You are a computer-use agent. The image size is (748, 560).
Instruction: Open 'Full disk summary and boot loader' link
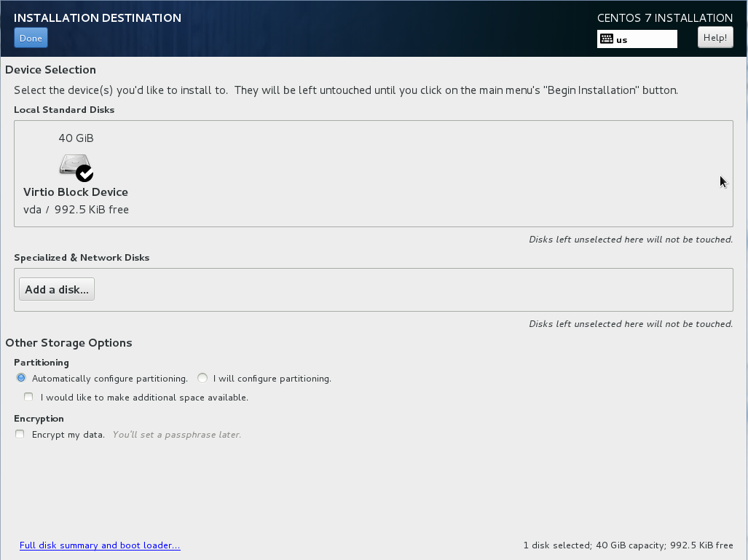tap(100, 545)
